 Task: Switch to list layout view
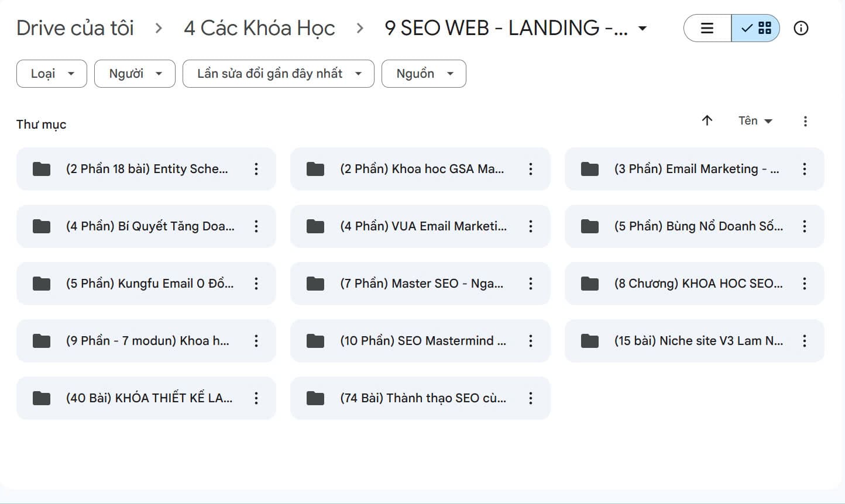707,28
